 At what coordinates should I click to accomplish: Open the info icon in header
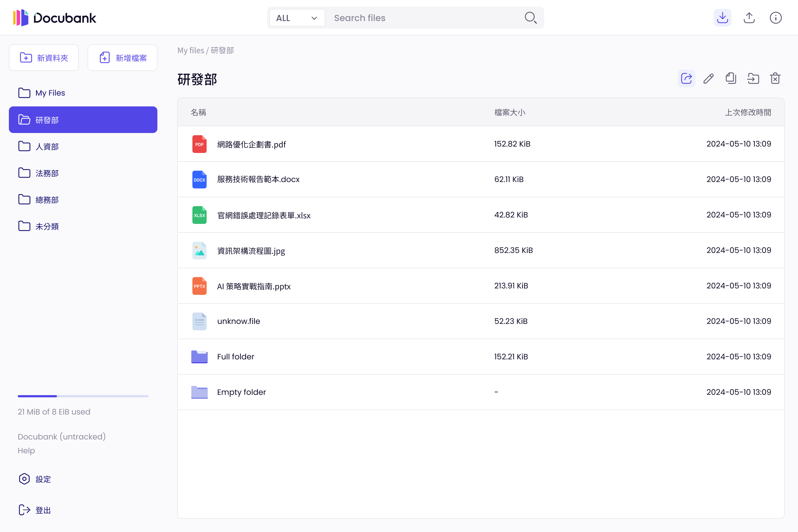776,18
